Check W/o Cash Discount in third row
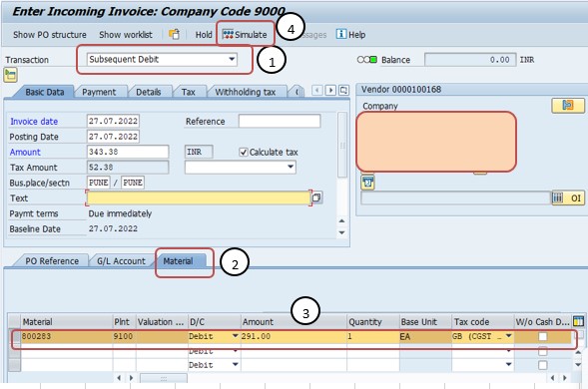Viewport: 588px width, 389px height. 543,365
